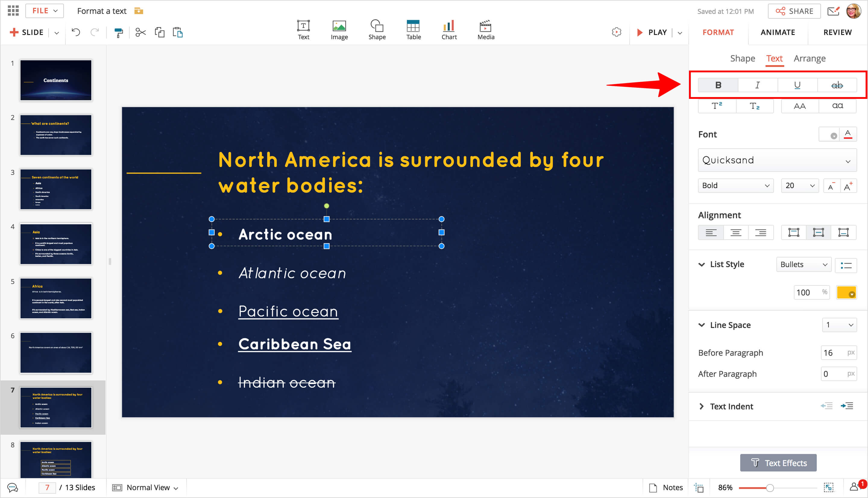Switch to the Arrange tab

809,58
